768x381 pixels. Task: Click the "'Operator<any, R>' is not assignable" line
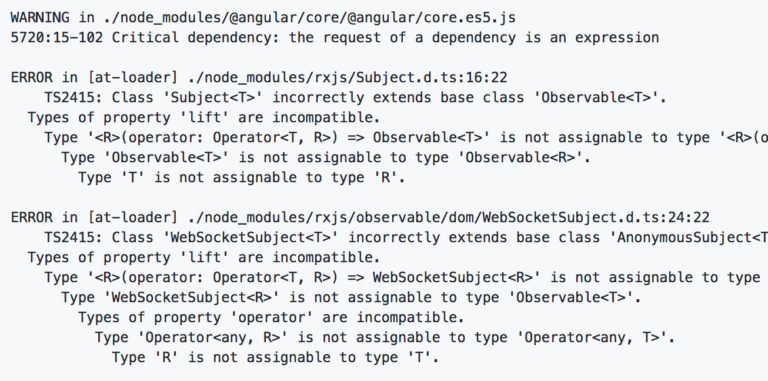coord(385,337)
